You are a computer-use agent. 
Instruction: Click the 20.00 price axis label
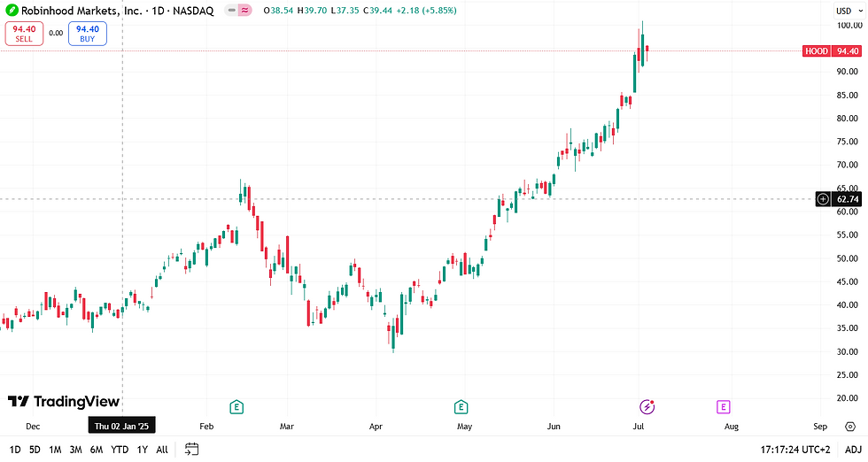point(847,397)
